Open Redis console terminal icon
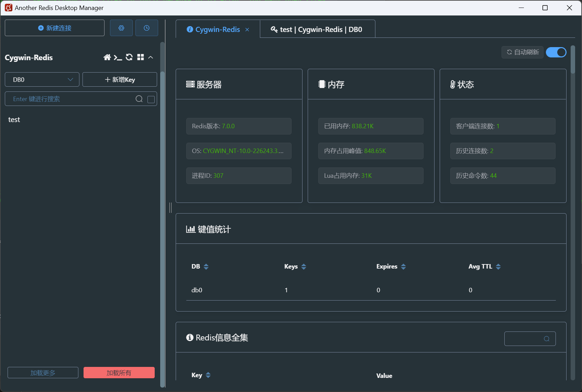Viewport: 582px width, 392px height. click(x=118, y=57)
